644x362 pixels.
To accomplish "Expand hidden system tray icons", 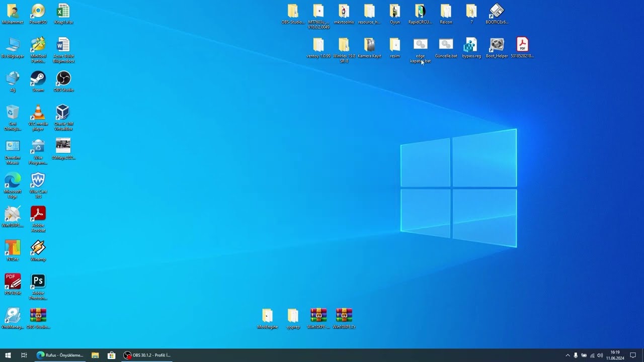I will click(x=568, y=355).
